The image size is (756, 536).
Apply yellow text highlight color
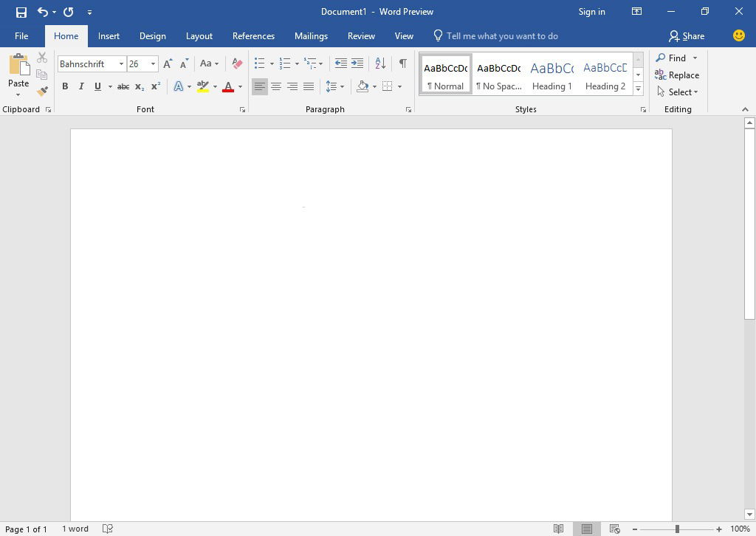(203, 86)
